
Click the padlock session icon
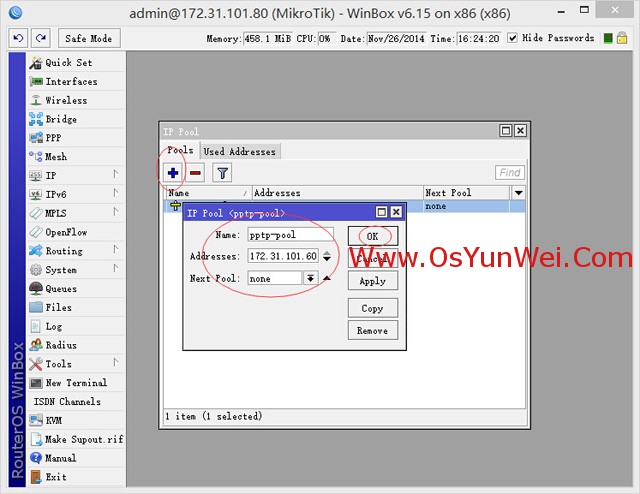click(622, 38)
